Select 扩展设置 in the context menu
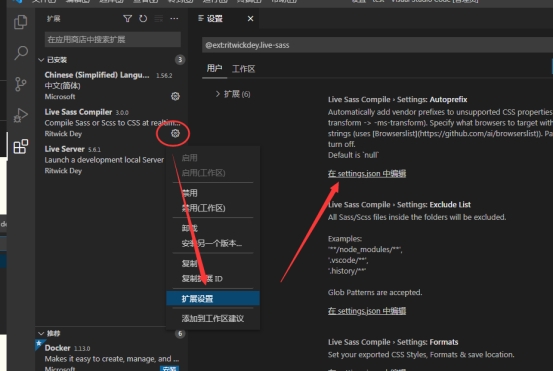The width and height of the screenshot is (554, 371). tap(213, 299)
